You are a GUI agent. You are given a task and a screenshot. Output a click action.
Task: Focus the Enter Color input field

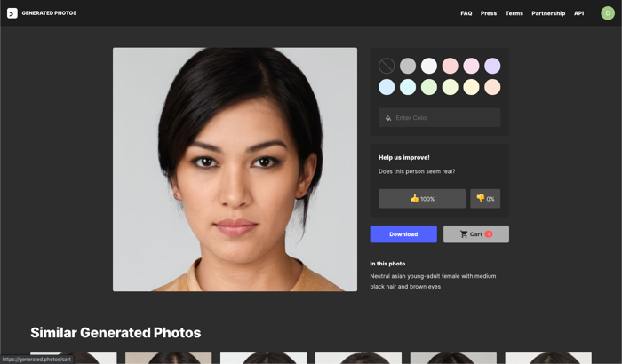(439, 117)
